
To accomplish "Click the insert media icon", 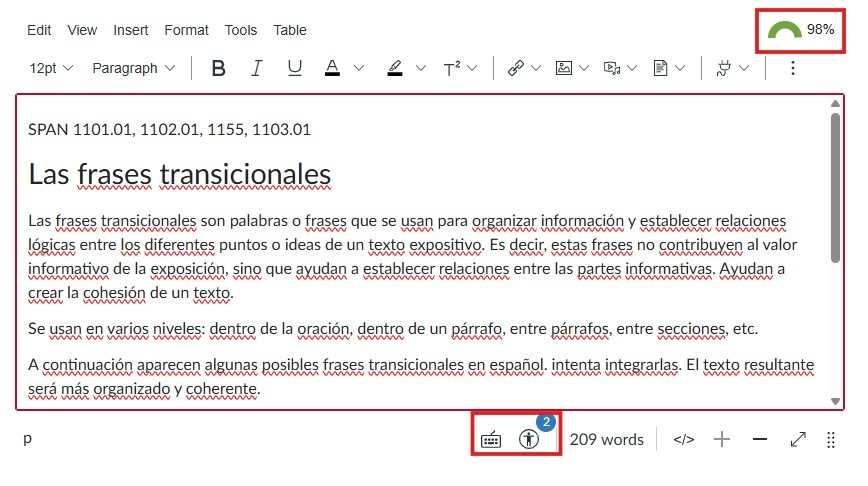I will (x=612, y=68).
